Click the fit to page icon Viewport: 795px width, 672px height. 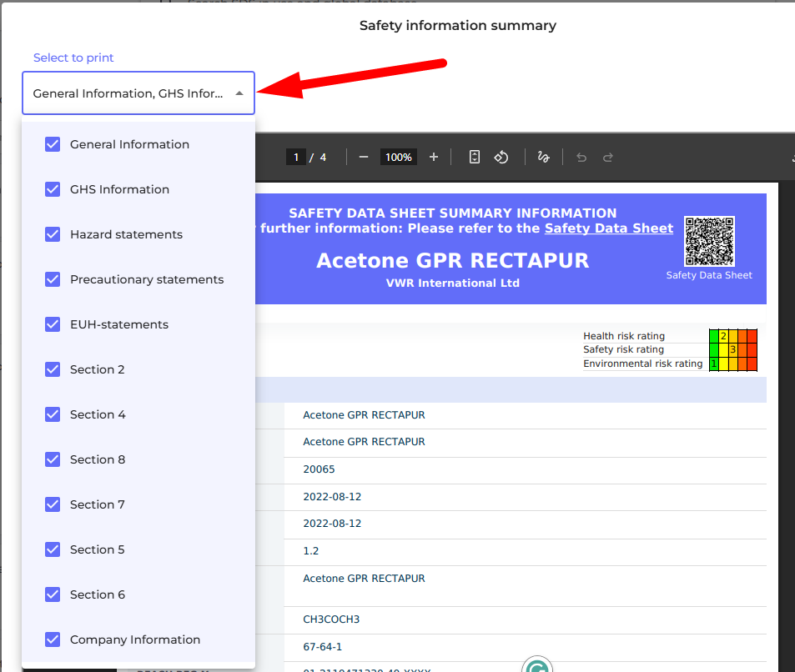pos(475,157)
